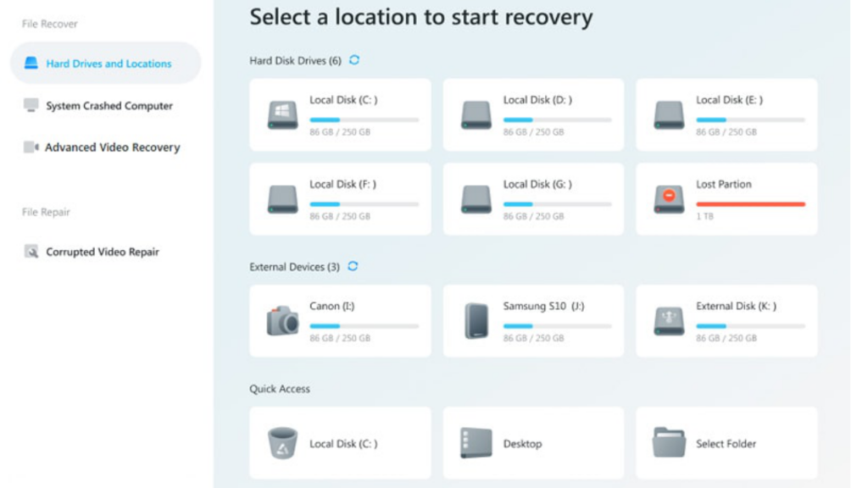The width and height of the screenshot is (868, 488).
Task: Choose Local Disk (D:) as scan location
Action: pos(532,114)
